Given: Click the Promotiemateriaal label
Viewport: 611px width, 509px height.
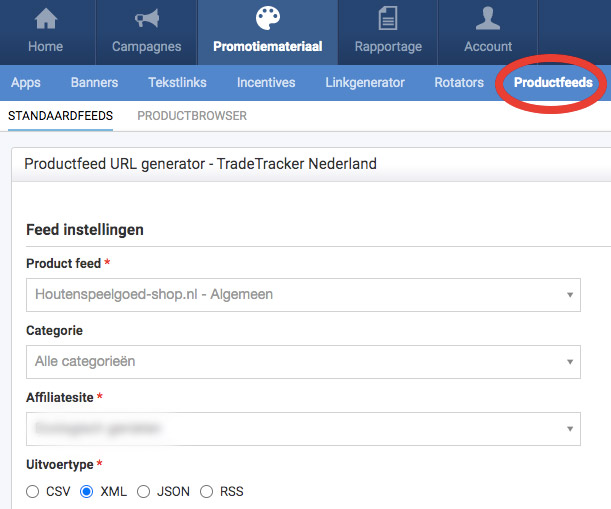Looking at the screenshot, I should click(268, 46).
